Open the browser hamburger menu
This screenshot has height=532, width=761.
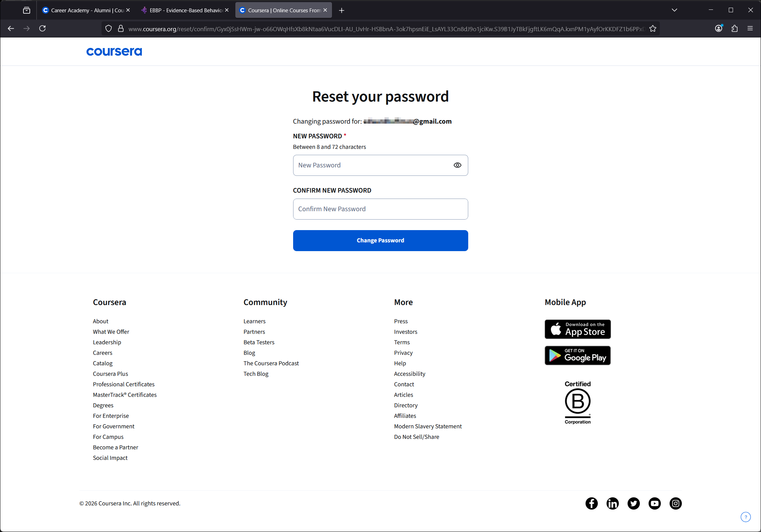[750, 28]
